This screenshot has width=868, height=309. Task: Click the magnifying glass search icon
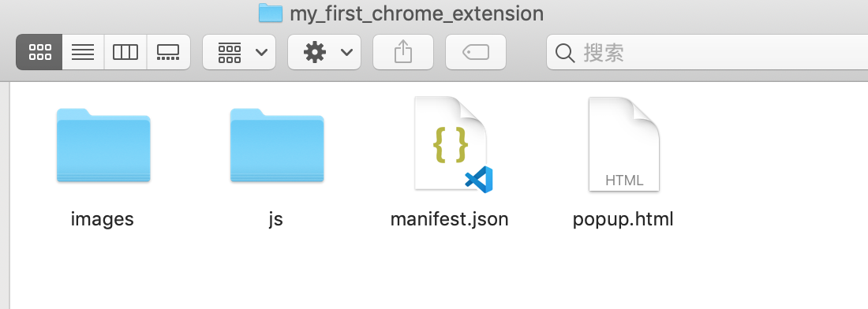565,53
